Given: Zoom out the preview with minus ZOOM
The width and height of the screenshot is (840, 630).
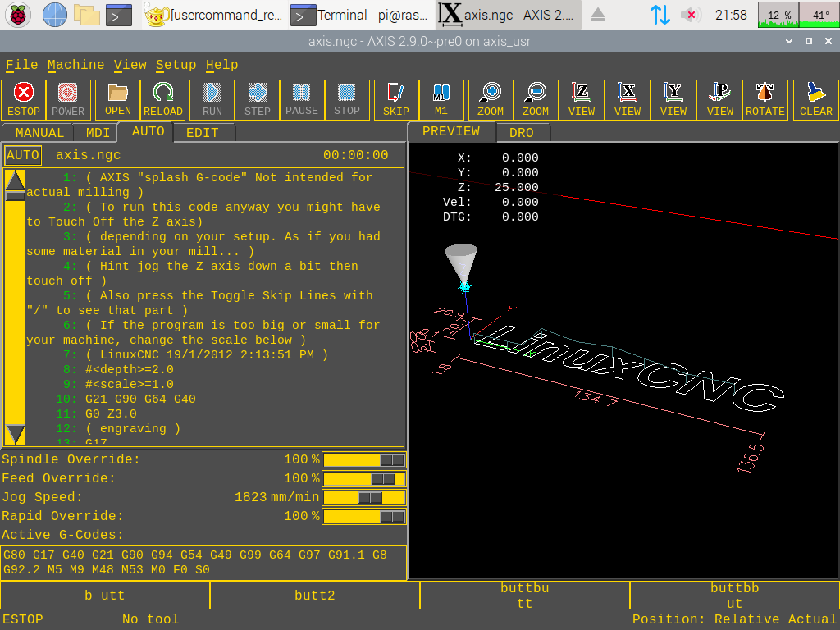Looking at the screenshot, I should tap(536, 100).
